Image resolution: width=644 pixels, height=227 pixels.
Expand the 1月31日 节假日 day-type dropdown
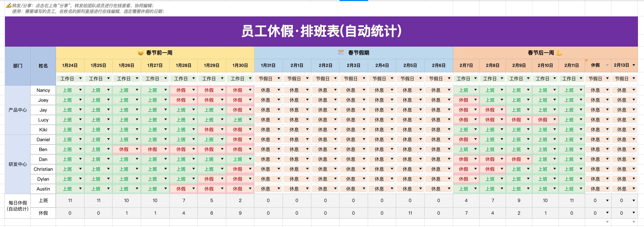(x=279, y=78)
